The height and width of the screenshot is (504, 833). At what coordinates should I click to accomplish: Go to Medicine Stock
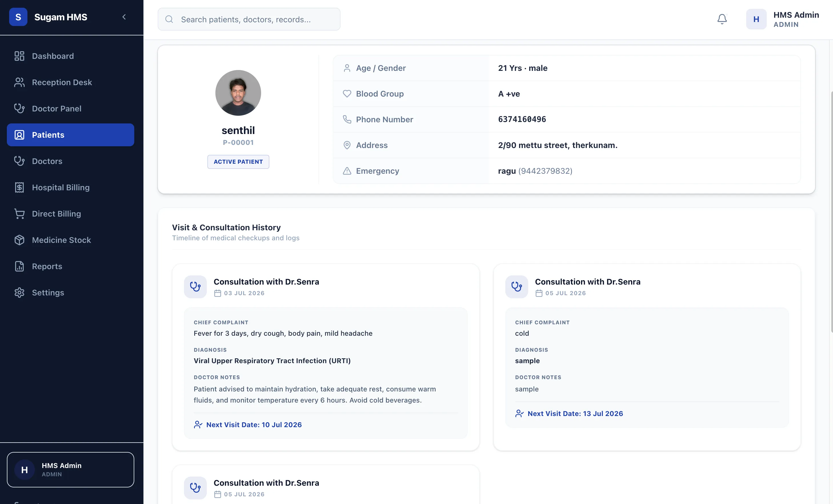coord(70,240)
